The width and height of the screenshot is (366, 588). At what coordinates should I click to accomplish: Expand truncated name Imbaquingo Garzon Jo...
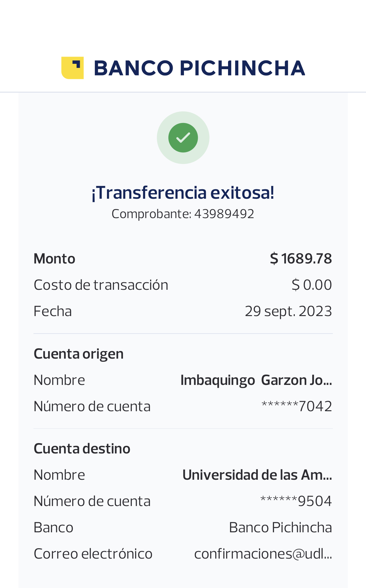[x=256, y=380]
